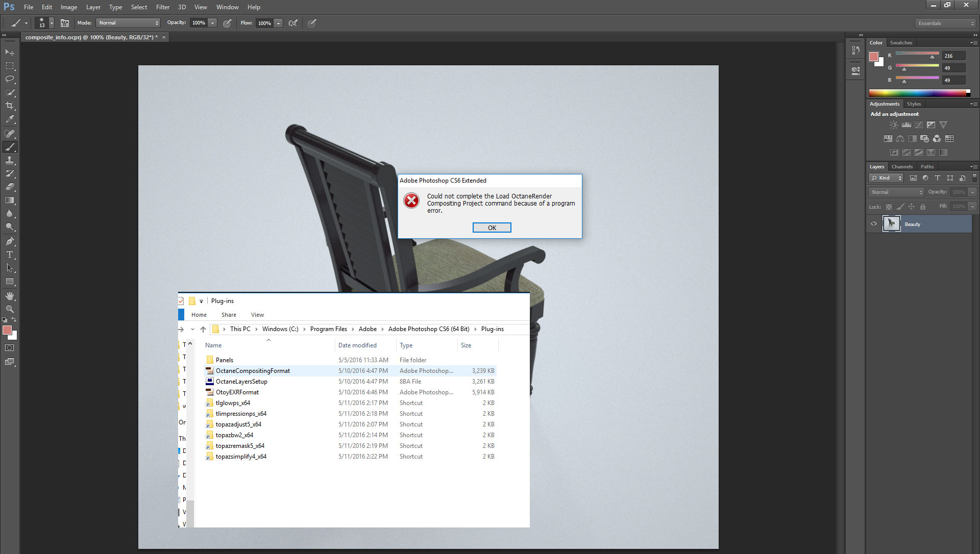
Task: Expand the layer Kind filter dropdown
Action: (x=887, y=178)
